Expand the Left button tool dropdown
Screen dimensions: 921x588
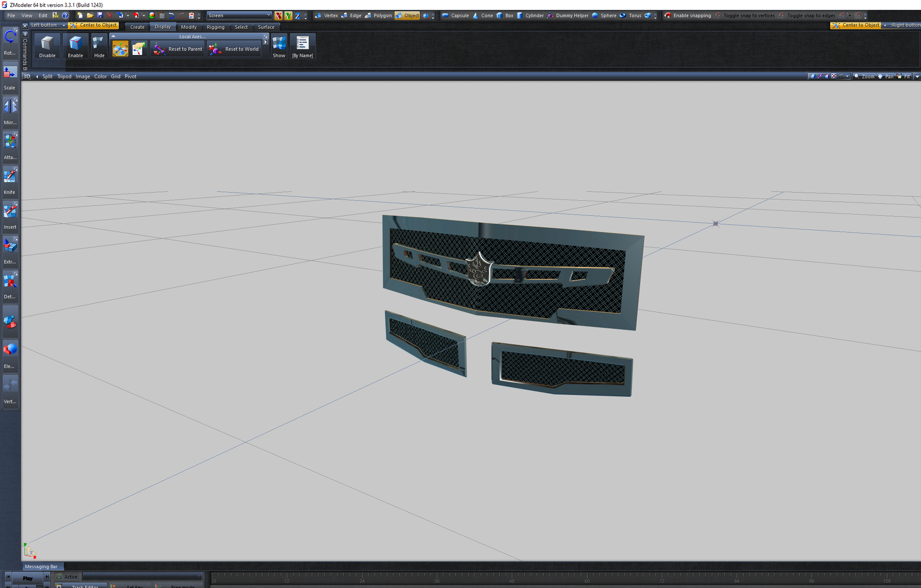click(x=64, y=26)
